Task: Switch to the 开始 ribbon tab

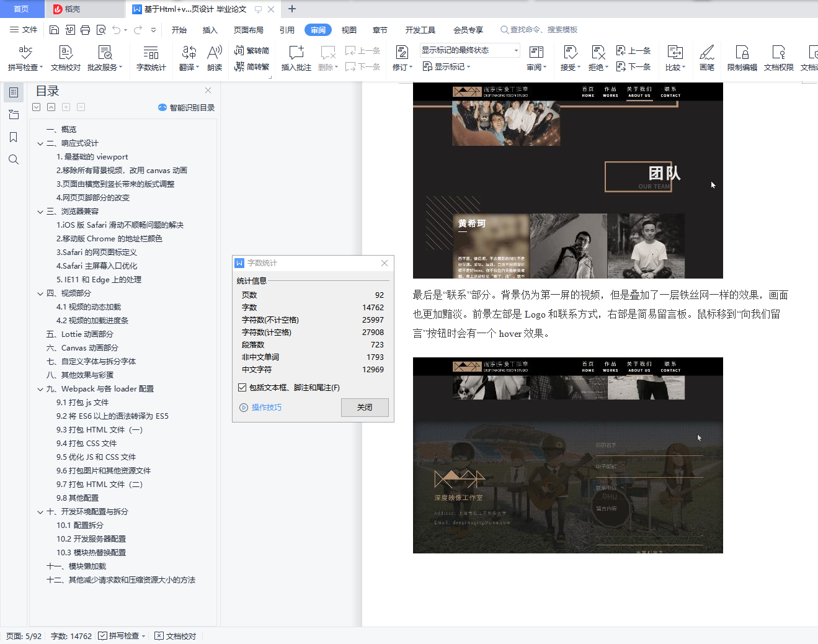Action: click(179, 30)
